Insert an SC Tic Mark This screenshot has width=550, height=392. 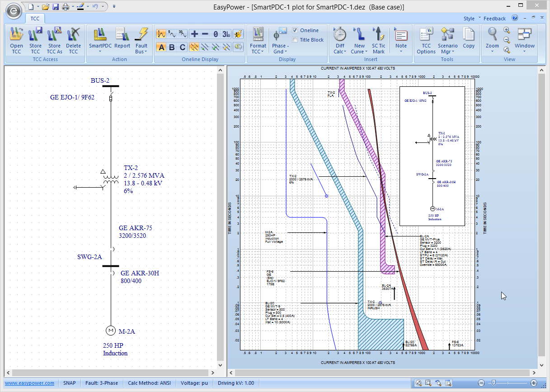(378, 40)
